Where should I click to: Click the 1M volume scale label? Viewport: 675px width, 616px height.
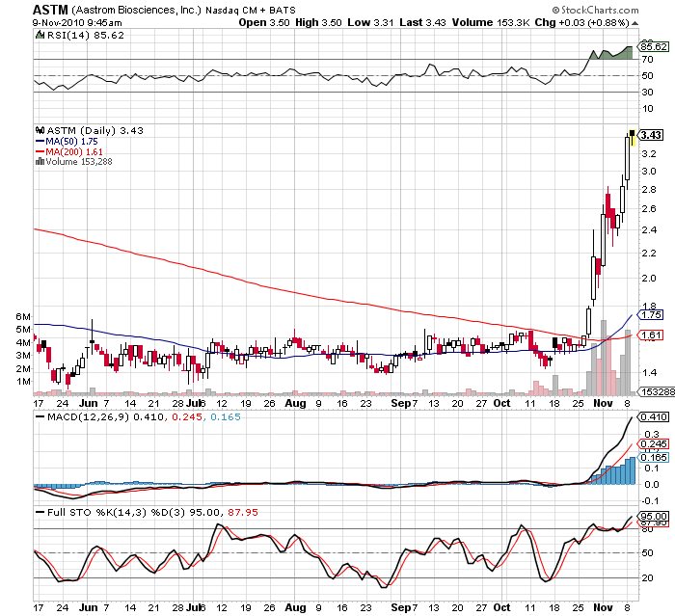tap(23, 382)
